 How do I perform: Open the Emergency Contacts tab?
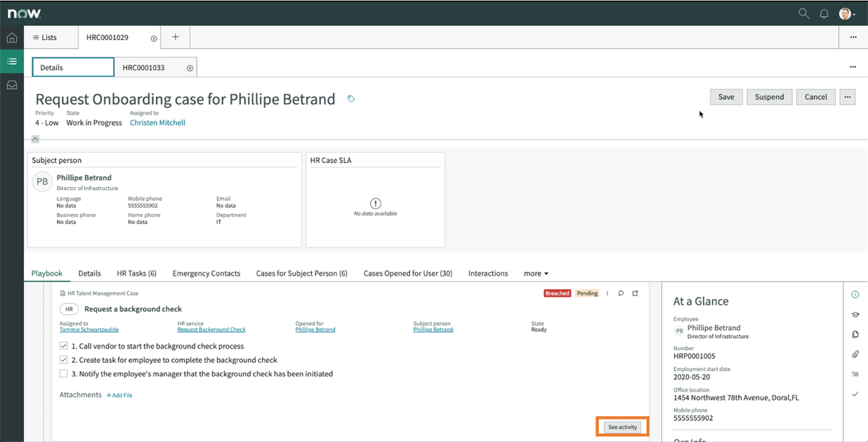206,274
